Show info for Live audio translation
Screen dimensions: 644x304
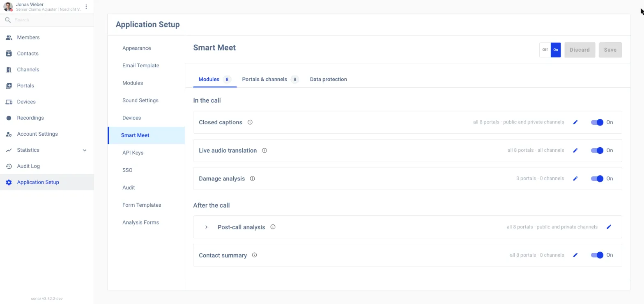264,151
